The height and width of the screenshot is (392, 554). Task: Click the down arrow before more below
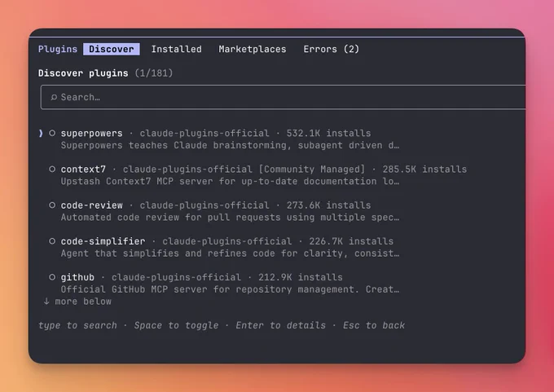tap(46, 302)
